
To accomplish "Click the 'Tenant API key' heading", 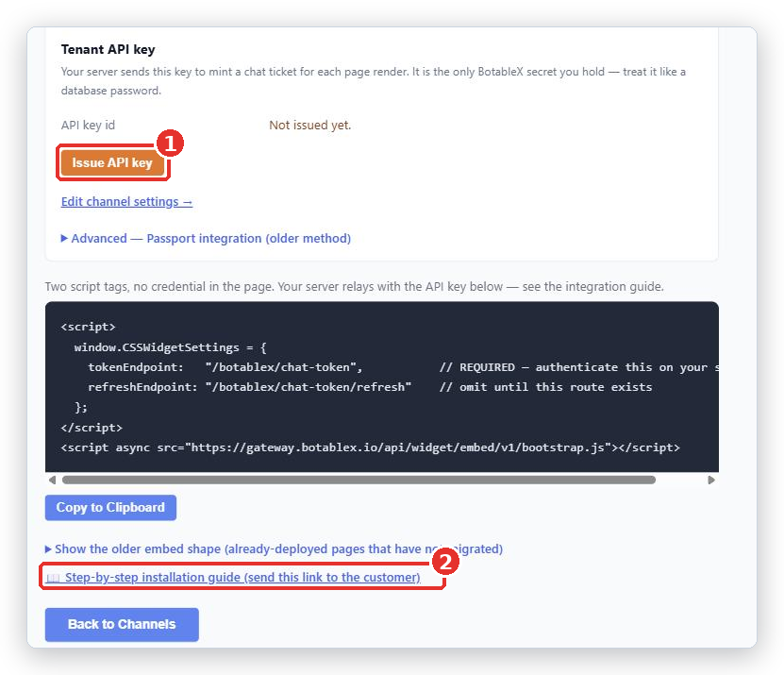I will [108, 49].
